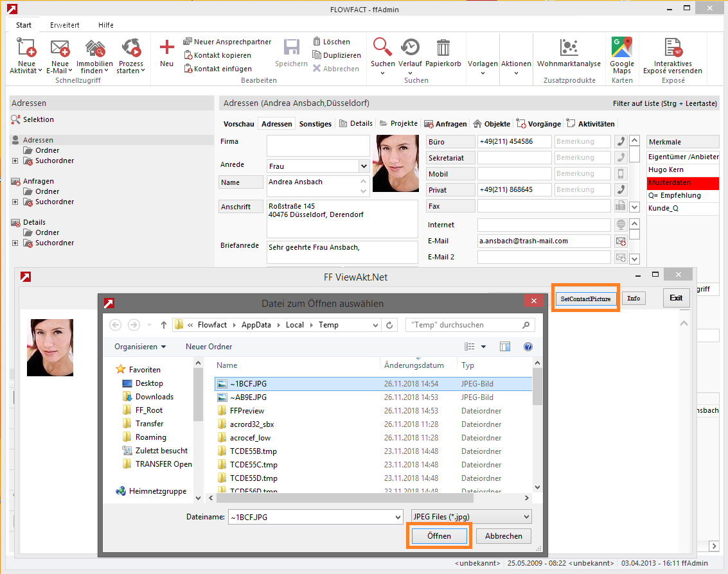Expand Adressen Suchordner tree node
Image resolution: width=728 pixels, height=574 pixels.
pos(15,161)
